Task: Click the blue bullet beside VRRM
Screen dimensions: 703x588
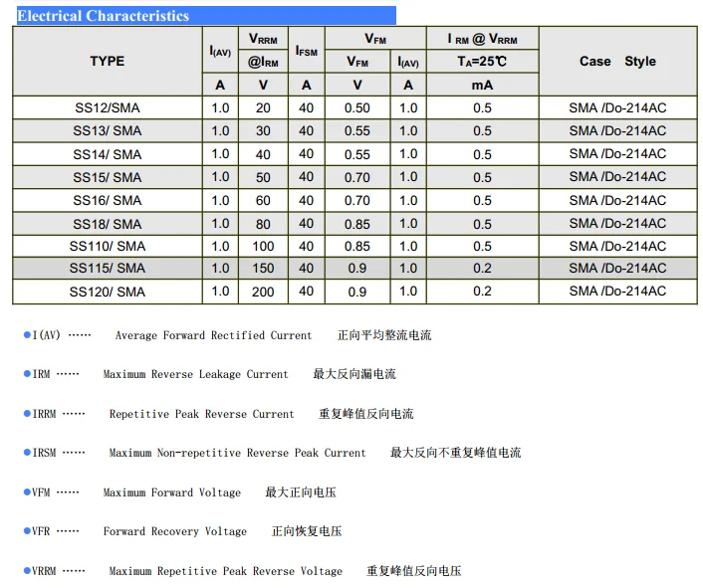Action: [x=27, y=571]
